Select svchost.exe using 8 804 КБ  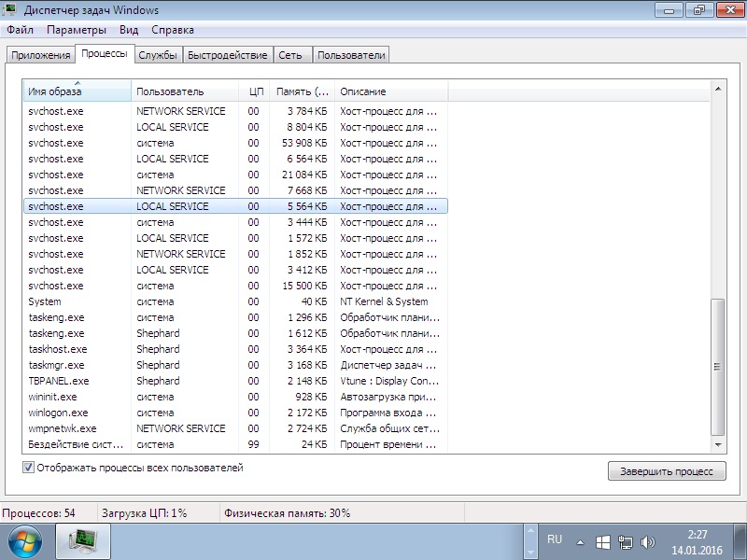tap(235, 127)
